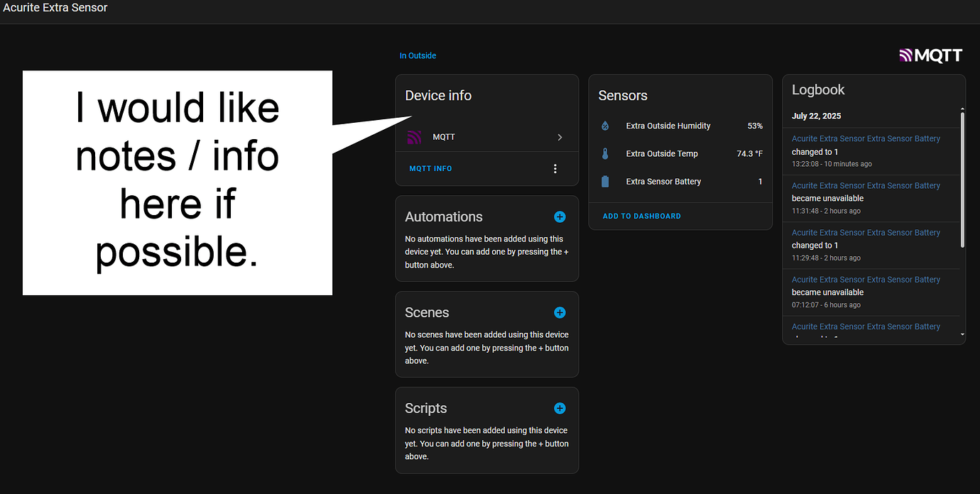Click the Acurite Extra Sensor page title
This screenshot has height=494, width=980.
coord(55,8)
